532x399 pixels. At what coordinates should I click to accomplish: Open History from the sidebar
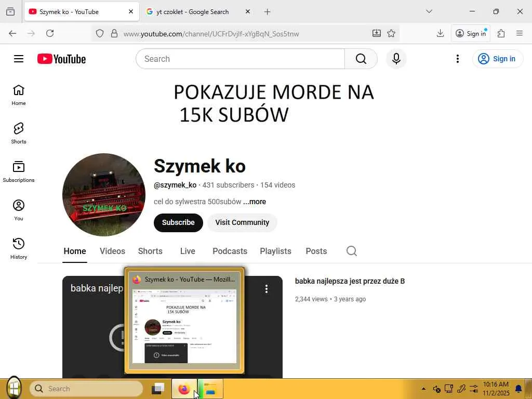19,248
